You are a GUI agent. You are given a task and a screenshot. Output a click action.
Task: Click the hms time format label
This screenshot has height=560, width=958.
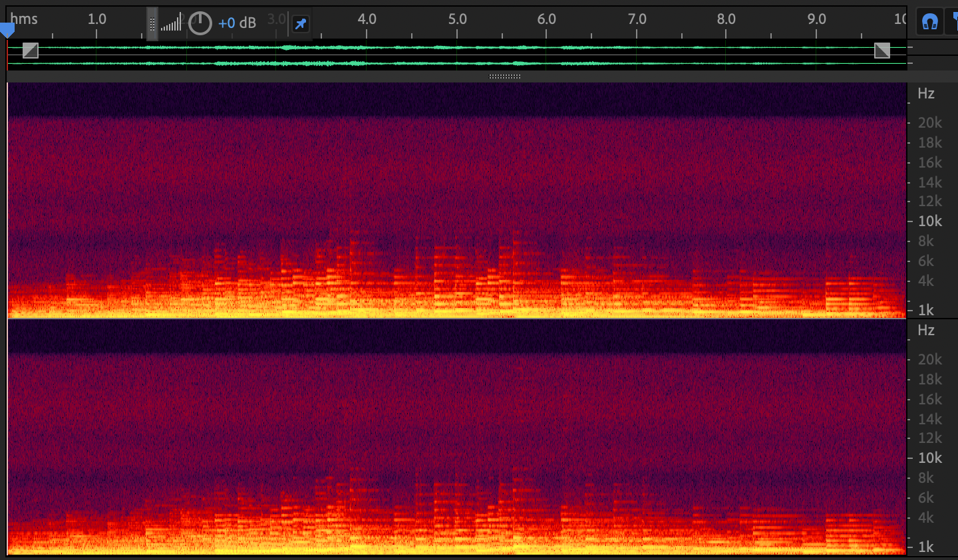tap(24, 19)
